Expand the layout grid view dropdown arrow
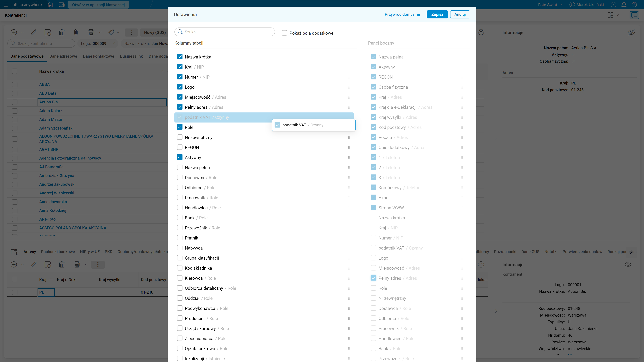644x362 pixels. pos(617,15)
